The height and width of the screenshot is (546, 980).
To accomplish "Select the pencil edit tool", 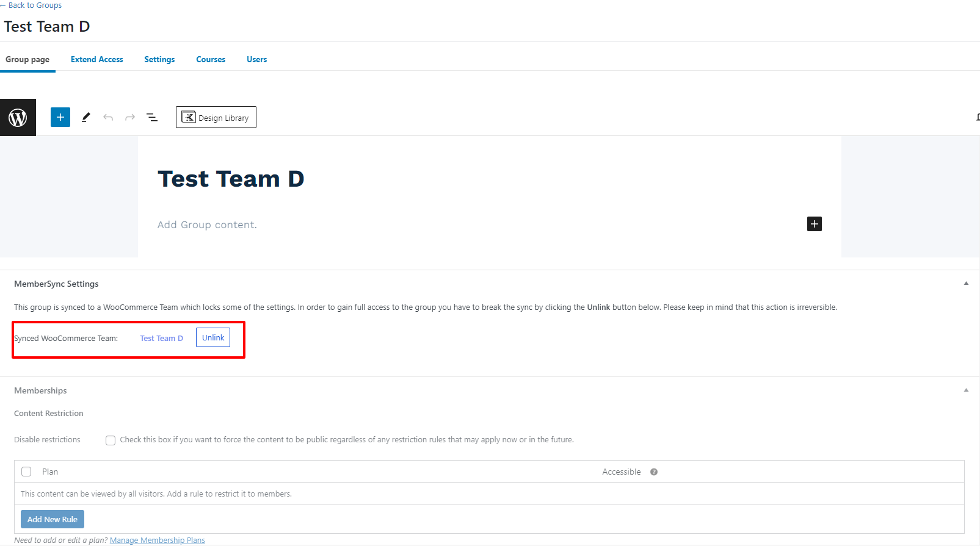I will pyautogui.click(x=86, y=117).
